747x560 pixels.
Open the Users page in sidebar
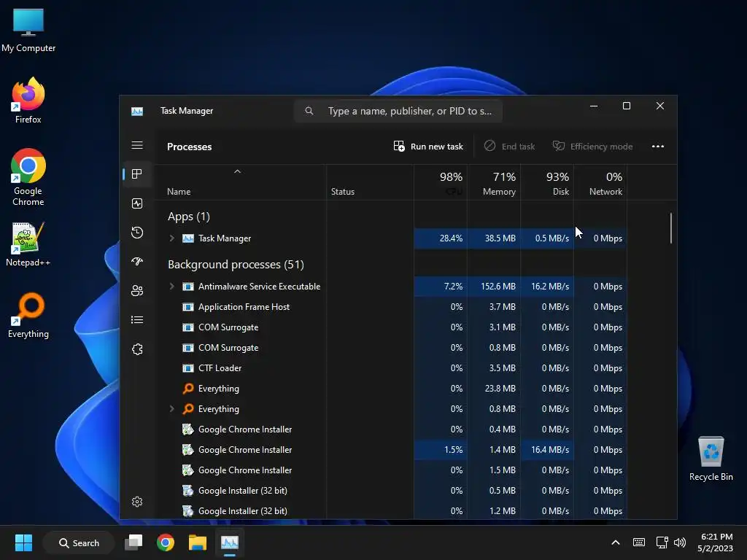point(137,290)
